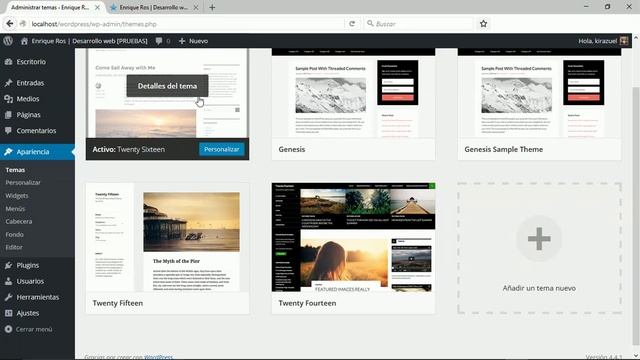Viewport: 640px width, 360px height.
Task: Click the site info icon beside the URL
Action: coord(23,24)
